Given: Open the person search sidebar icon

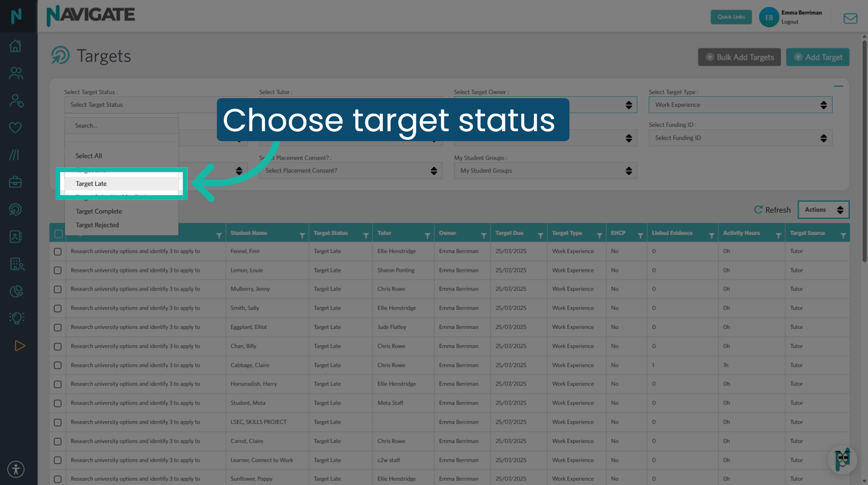Looking at the screenshot, I should coord(16,100).
